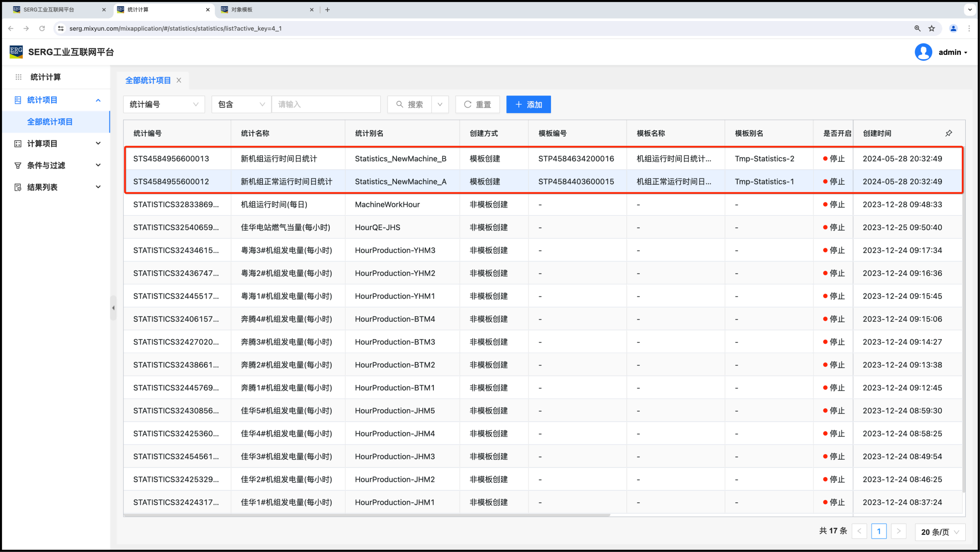Open the 20 条/页 page size dropdown
980x552 pixels.
pos(939,532)
